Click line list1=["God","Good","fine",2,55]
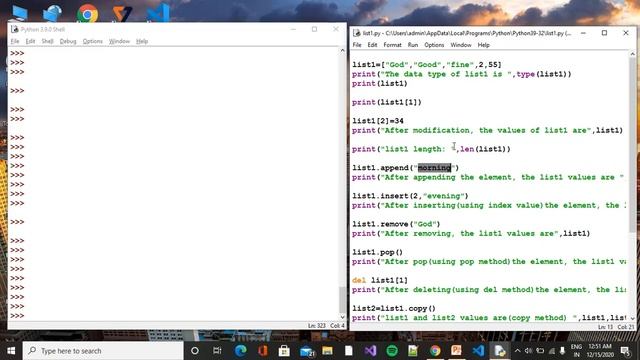640x360 pixels. pos(427,64)
